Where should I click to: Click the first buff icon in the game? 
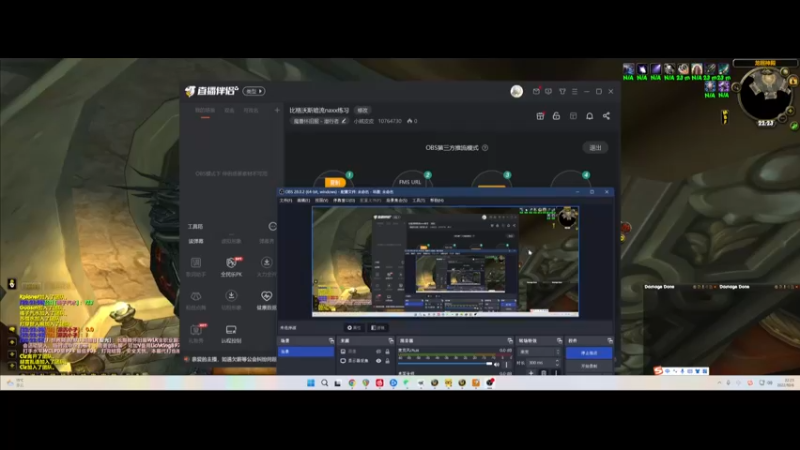[x=629, y=69]
